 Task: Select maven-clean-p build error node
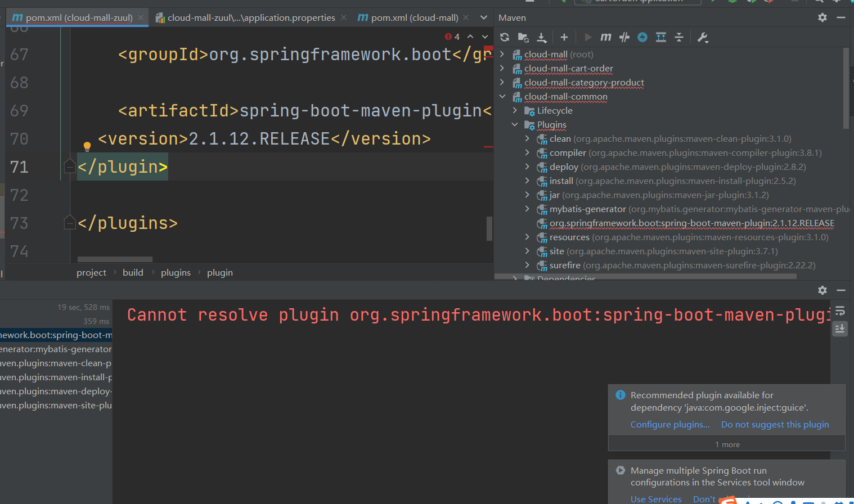pyautogui.click(x=56, y=363)
